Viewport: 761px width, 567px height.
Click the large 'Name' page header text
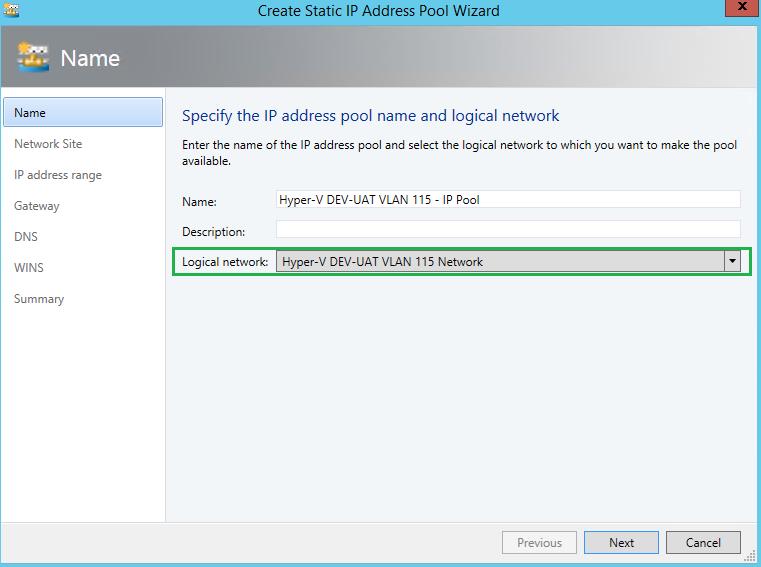coord(90,58)
